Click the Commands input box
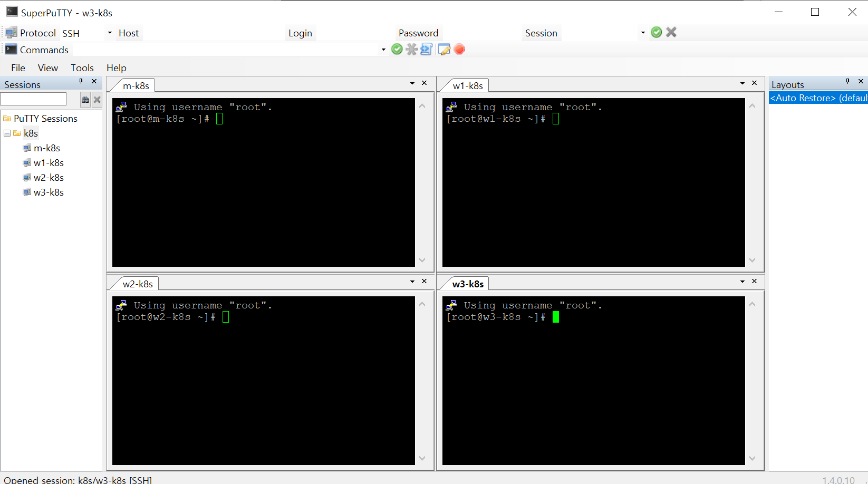Image resolution: width=868 pixels, height=484 pixels. coord(225,50)
